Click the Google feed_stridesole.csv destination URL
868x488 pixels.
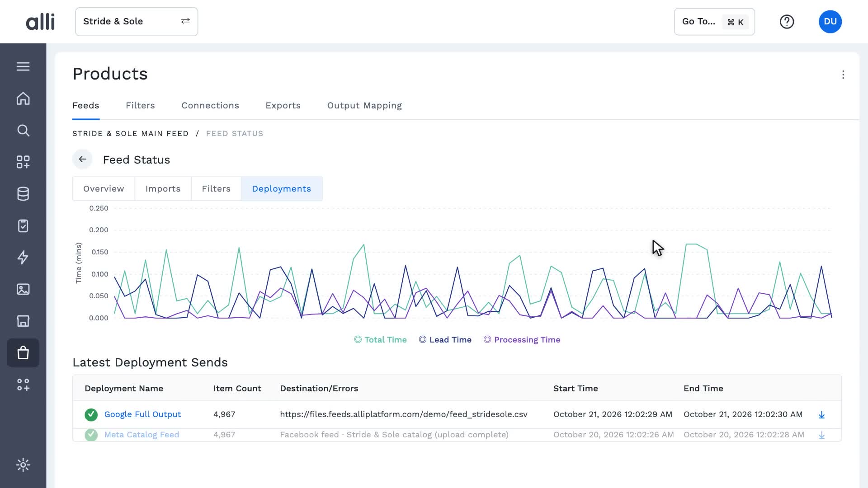pyautogui.click(x=404, y=414)
